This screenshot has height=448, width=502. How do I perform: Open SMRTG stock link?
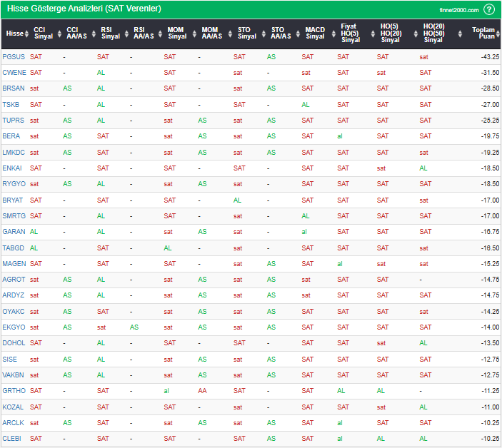point(14,216)
